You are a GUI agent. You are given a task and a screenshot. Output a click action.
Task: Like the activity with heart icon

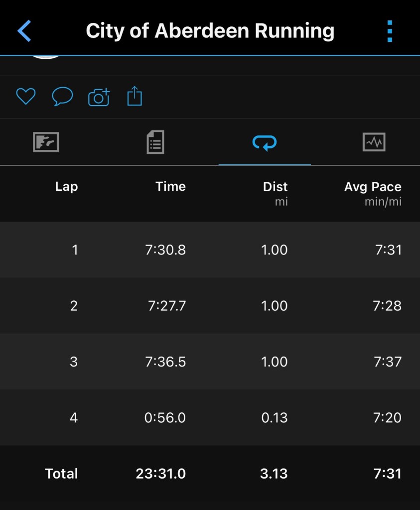point(26,96)
